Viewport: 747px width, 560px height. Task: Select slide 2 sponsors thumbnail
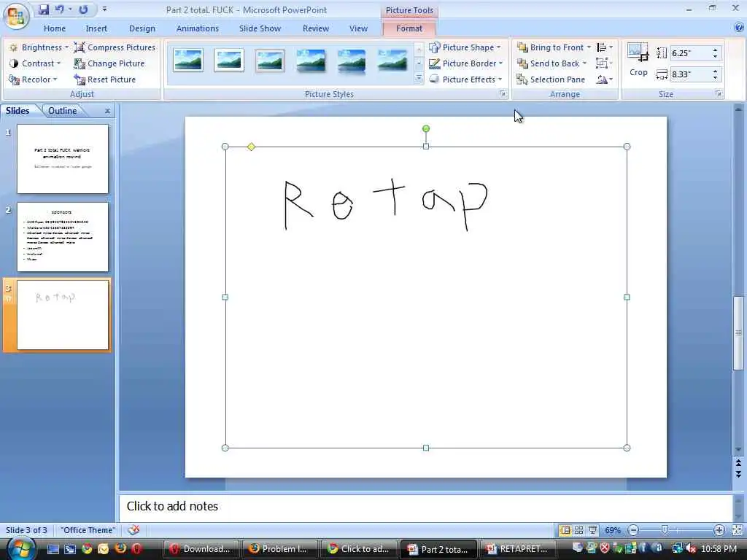click(x=63, y=237)
